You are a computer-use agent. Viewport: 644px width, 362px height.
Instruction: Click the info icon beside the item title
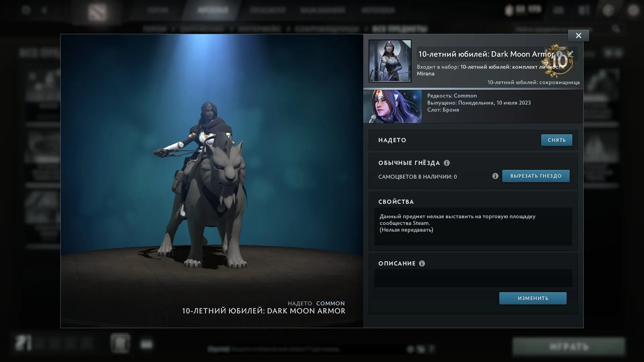point(559,54)
